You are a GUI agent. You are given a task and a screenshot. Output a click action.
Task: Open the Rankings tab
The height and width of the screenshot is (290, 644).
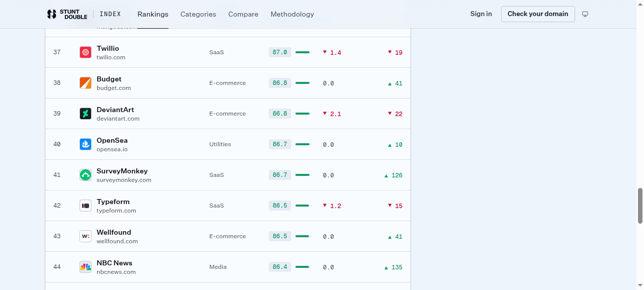(x=153, y=14)
